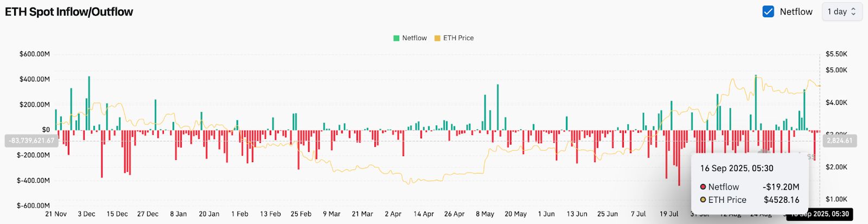Click the yellow ETH Price dot in tooltip
The image size is (868, 224).
tap(703, 200)
